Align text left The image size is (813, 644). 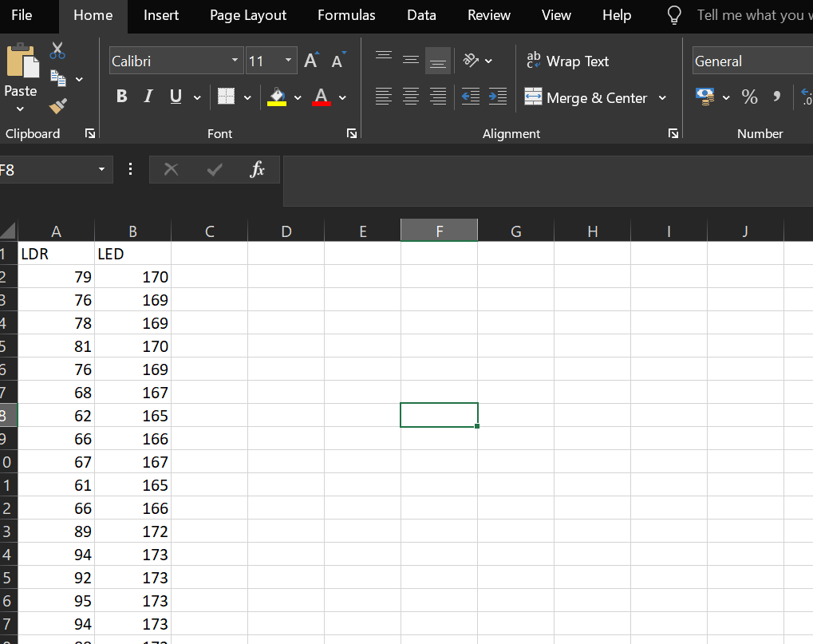384,97
